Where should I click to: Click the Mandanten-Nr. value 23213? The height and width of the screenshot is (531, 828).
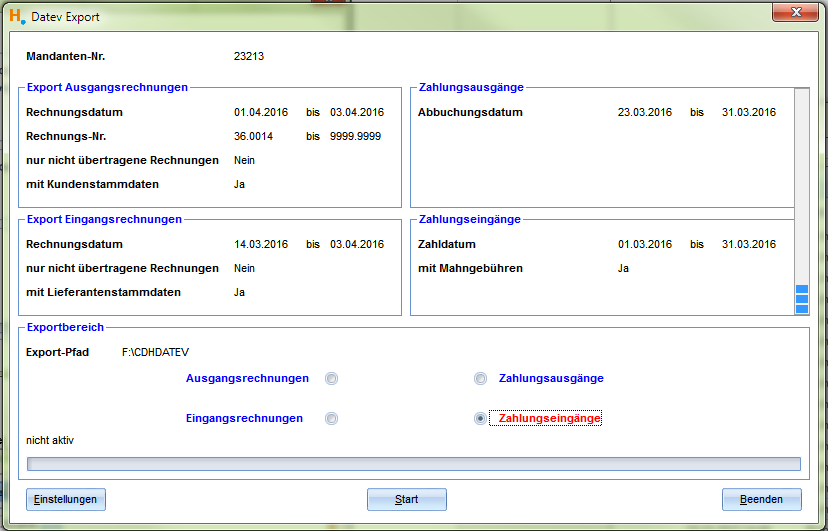click(x=249, y=56)
